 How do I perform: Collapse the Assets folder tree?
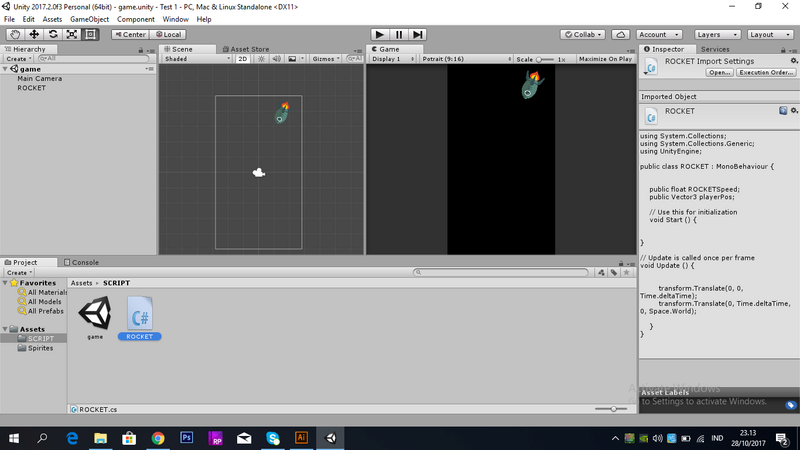6,329
